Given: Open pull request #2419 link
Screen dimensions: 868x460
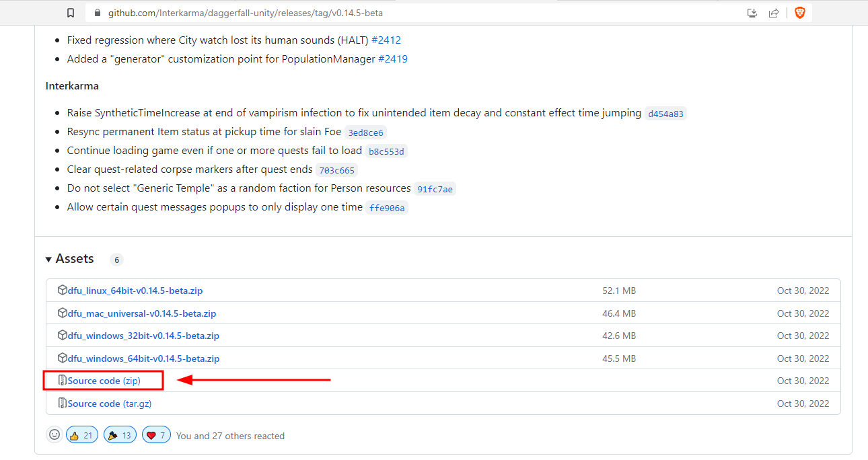Looking at the screenshot, I should (x=393, y=59).
